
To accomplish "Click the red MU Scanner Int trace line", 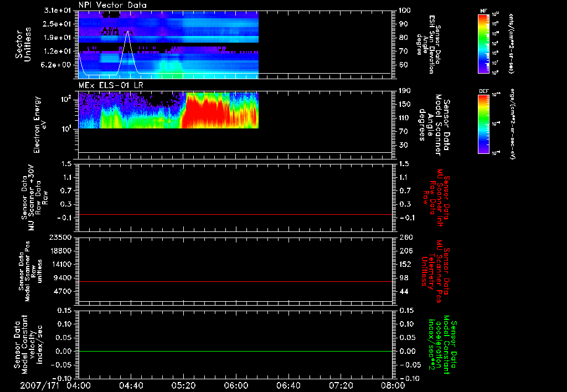I will (x=235, y=214).
